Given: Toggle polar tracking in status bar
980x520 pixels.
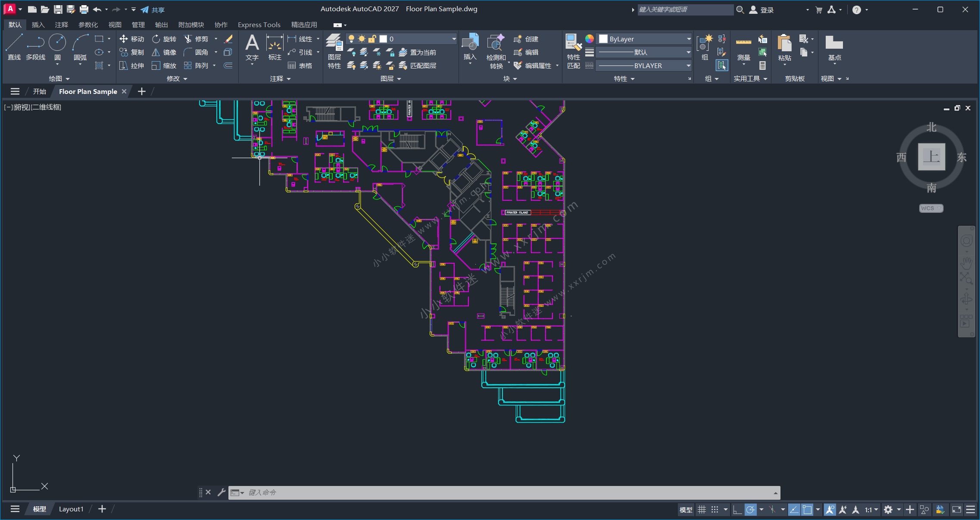Looking at the screenshot, I should click(751, 510).
